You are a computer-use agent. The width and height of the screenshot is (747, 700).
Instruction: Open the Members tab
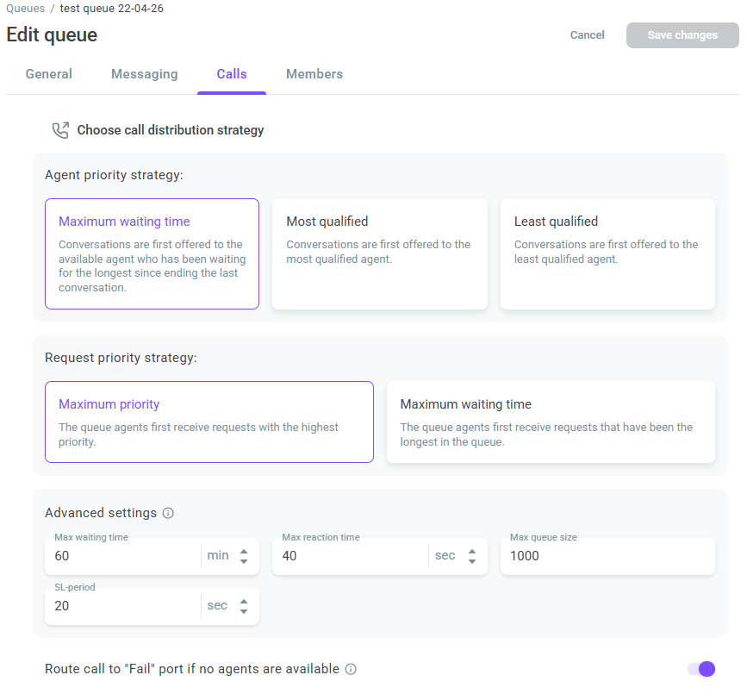314,74
